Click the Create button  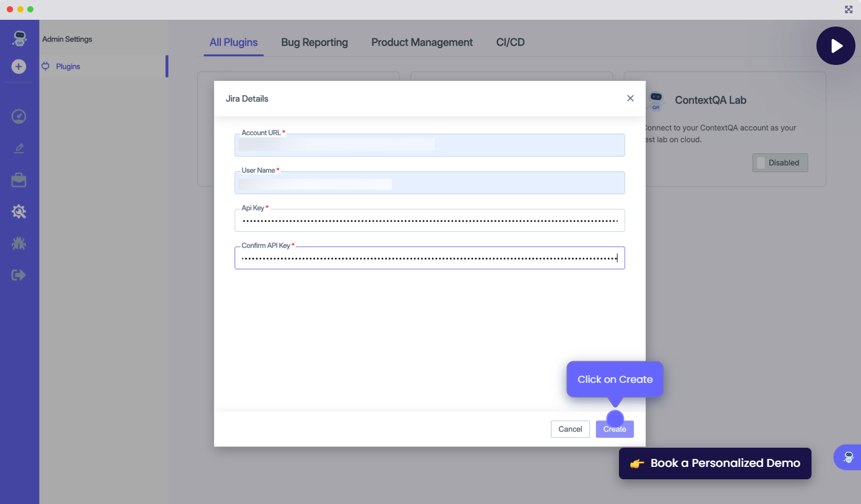615,429
